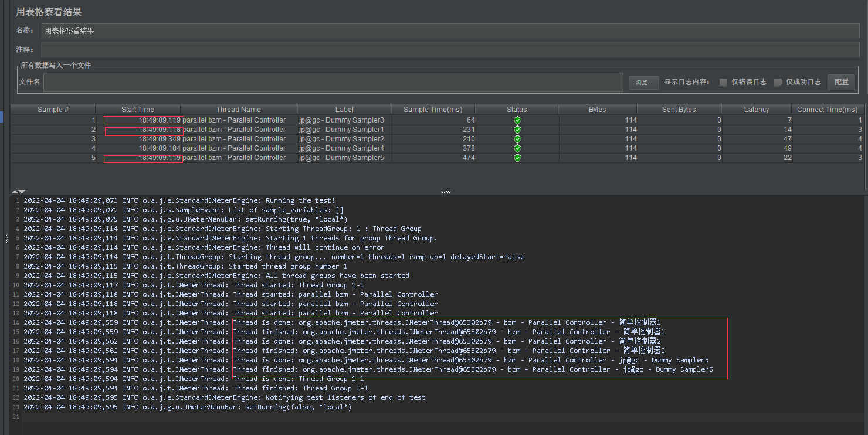The image size is (868, 435).
Task: Enable the 仅成功日志 checkbox
Action: [778, 82]
